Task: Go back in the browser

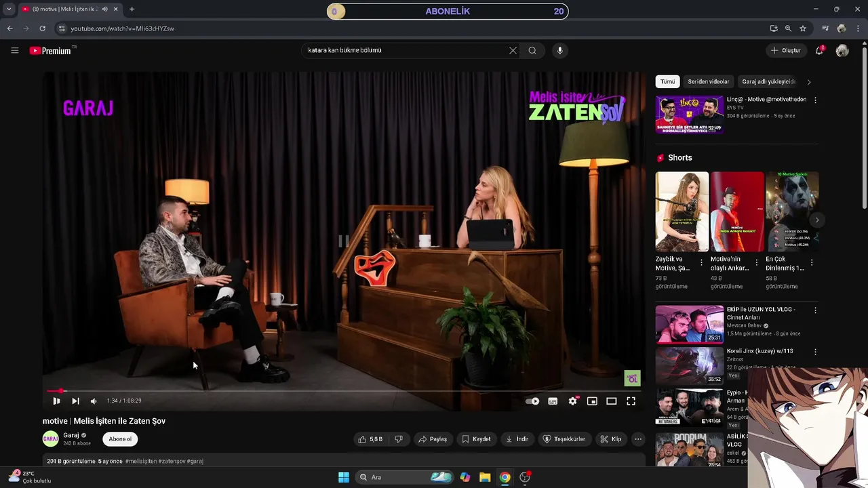Action: (x=9, y=28)
